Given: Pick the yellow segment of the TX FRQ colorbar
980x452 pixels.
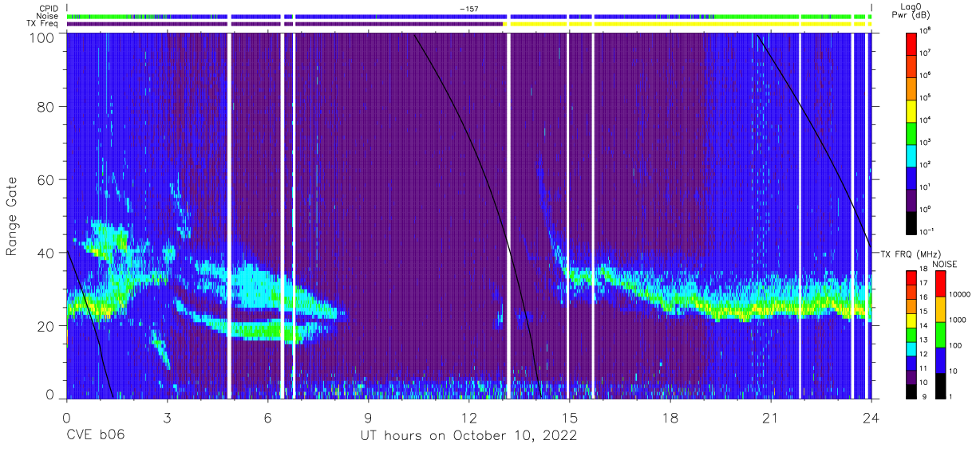Looking at the screenshot, I should click(x=912, y=320).
